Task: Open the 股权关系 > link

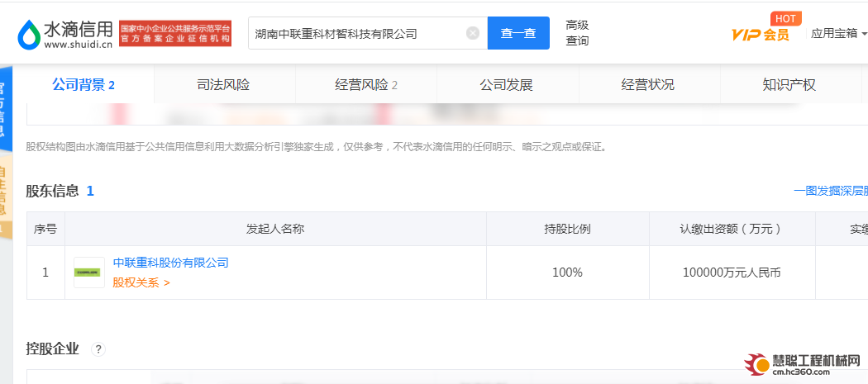Action: (x=141, y=282)
